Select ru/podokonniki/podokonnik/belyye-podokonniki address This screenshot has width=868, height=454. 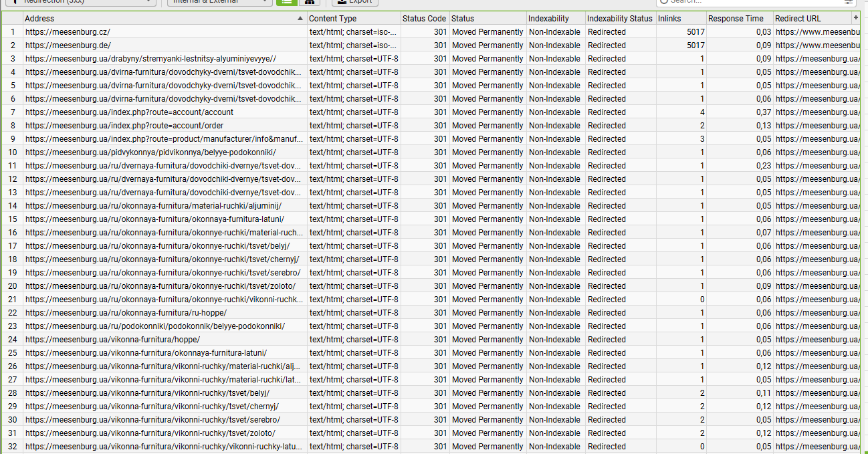tap(154, 326)
